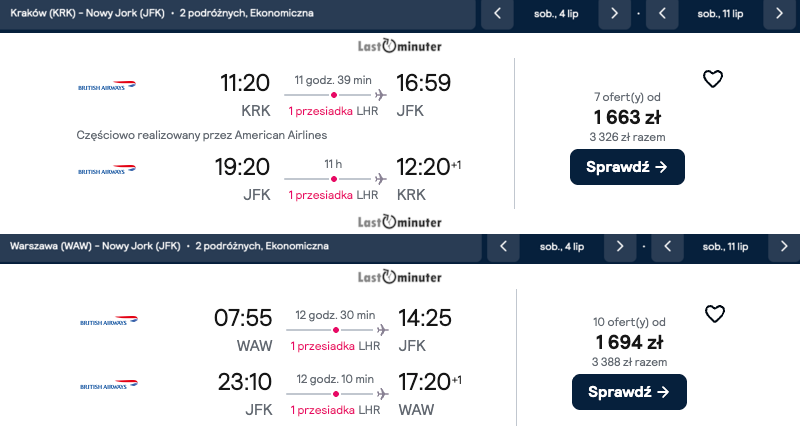Save the Kraków flight offer with the heart icon
800x426 pixels.
713,79
